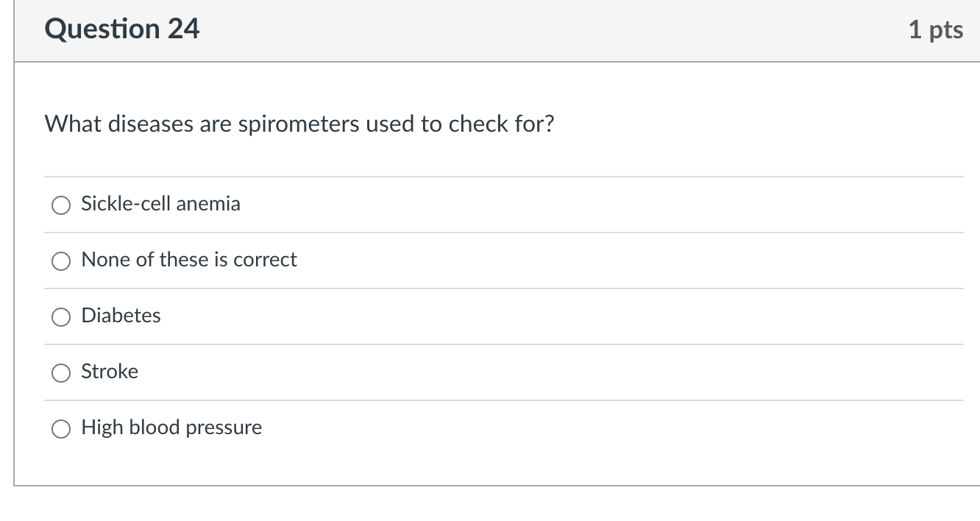980x521 pixels.
Task: Click the circle next to None of these
Action: coord(61,261)
